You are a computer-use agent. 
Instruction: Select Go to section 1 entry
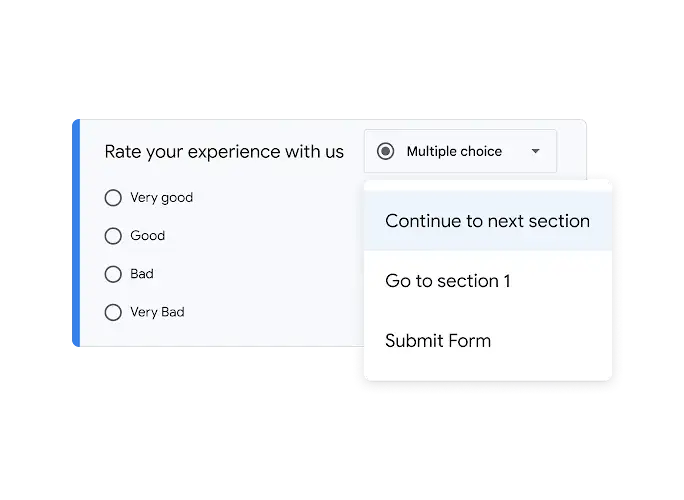(447, 281)
